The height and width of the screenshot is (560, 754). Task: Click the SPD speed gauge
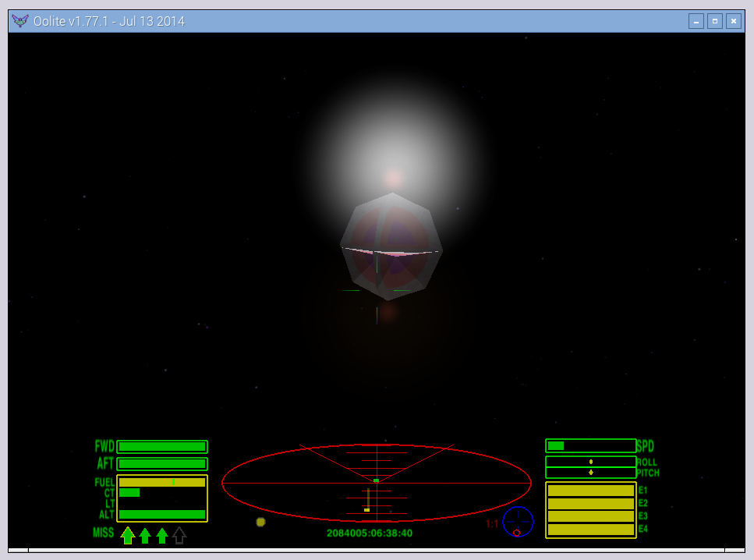coord(590,446)
